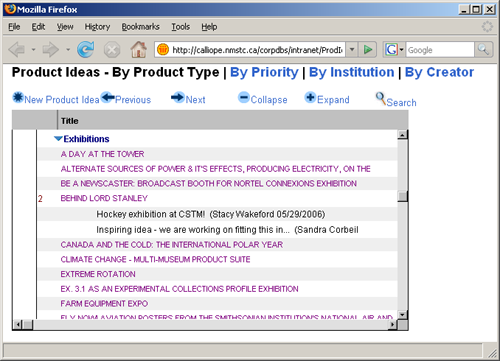Click the Firefox forward arrow button
The height and width of the screenshot is (361, 500).
tap(51, 50)
